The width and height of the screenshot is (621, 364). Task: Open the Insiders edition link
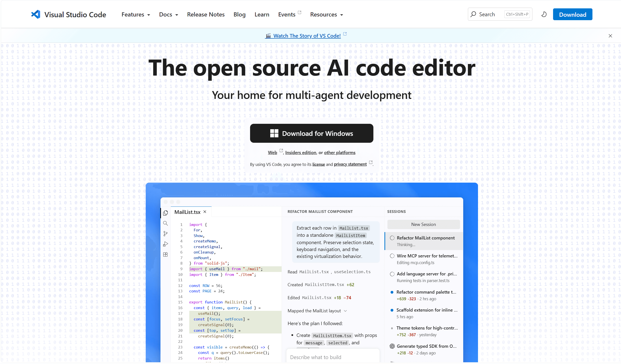pyautogui.click(x=301, y=153)
